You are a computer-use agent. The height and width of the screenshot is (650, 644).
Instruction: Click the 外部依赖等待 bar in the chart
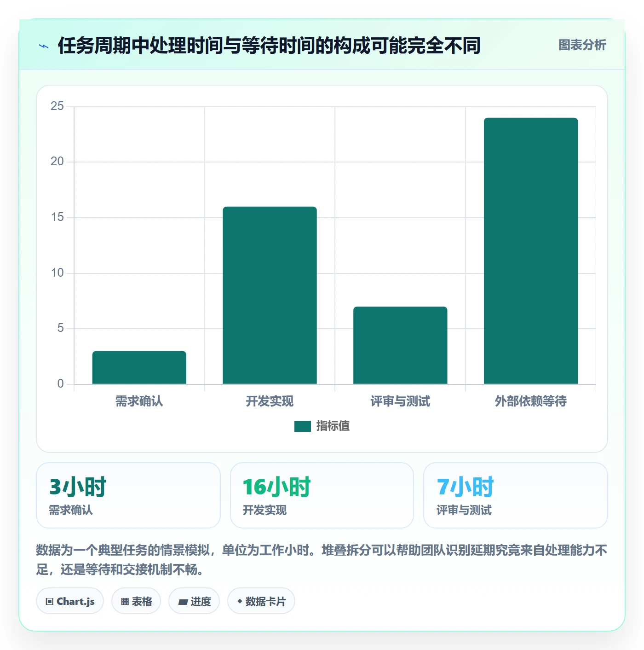531,251
